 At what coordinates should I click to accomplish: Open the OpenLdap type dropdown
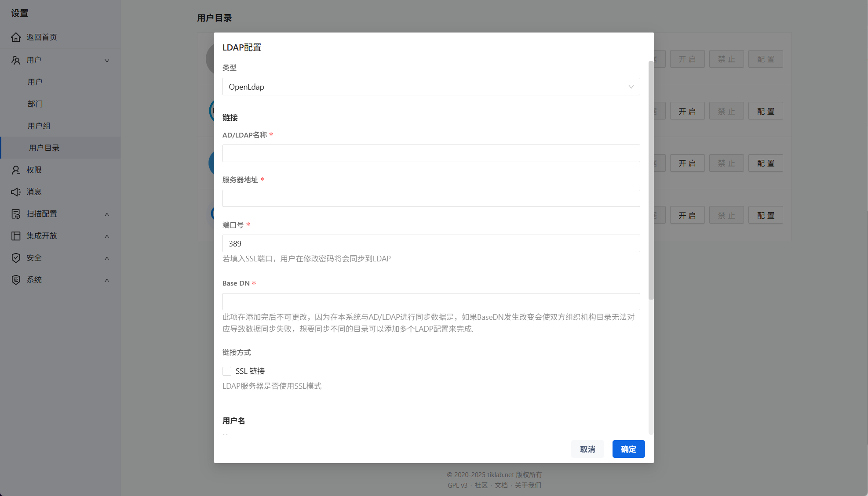[x=431, y=87]
